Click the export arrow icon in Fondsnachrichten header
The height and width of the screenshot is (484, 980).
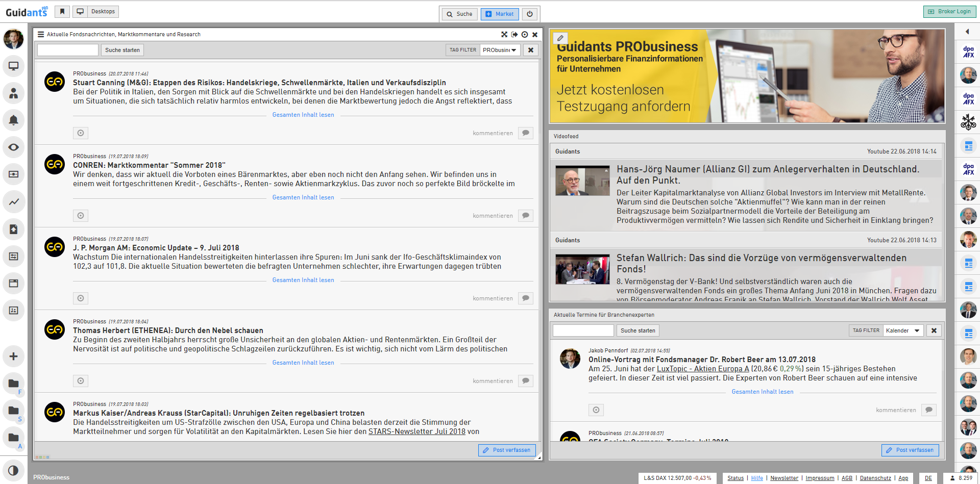pos(514,34)
